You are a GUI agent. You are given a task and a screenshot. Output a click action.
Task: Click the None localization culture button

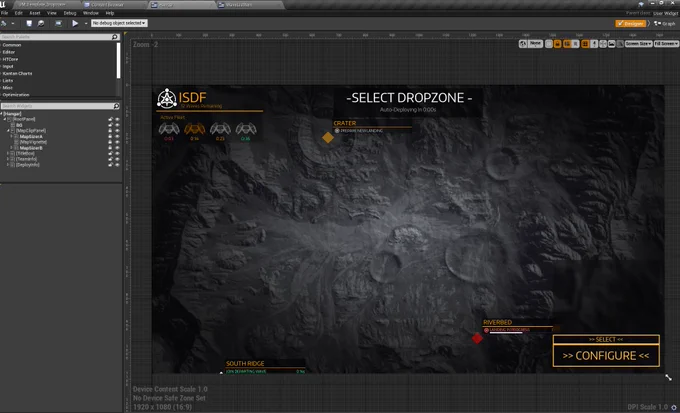pyautogui.click(x=536, y=44)
